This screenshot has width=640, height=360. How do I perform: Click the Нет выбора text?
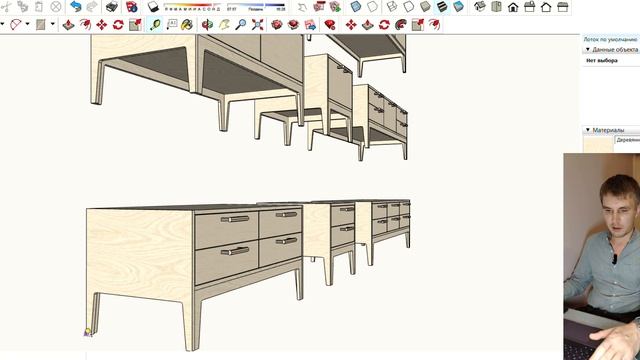602,60
